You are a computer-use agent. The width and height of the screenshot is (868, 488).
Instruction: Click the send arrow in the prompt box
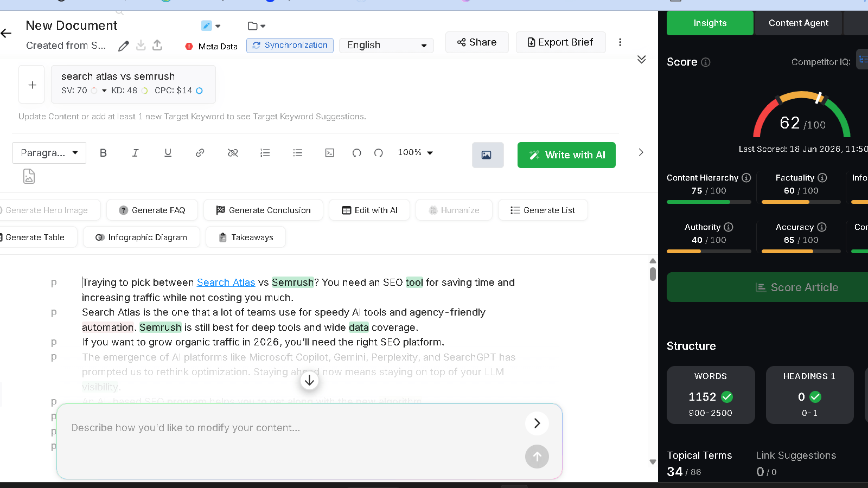[537, 457]
